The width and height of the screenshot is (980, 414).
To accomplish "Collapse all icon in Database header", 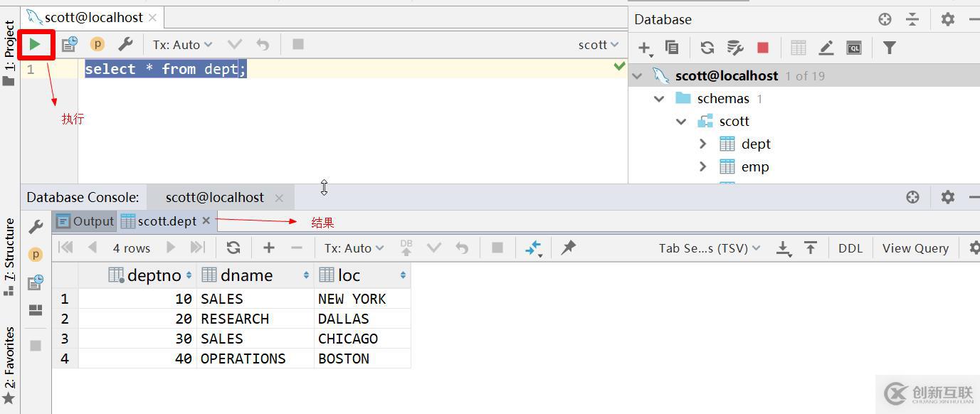I will click(912, 19).
